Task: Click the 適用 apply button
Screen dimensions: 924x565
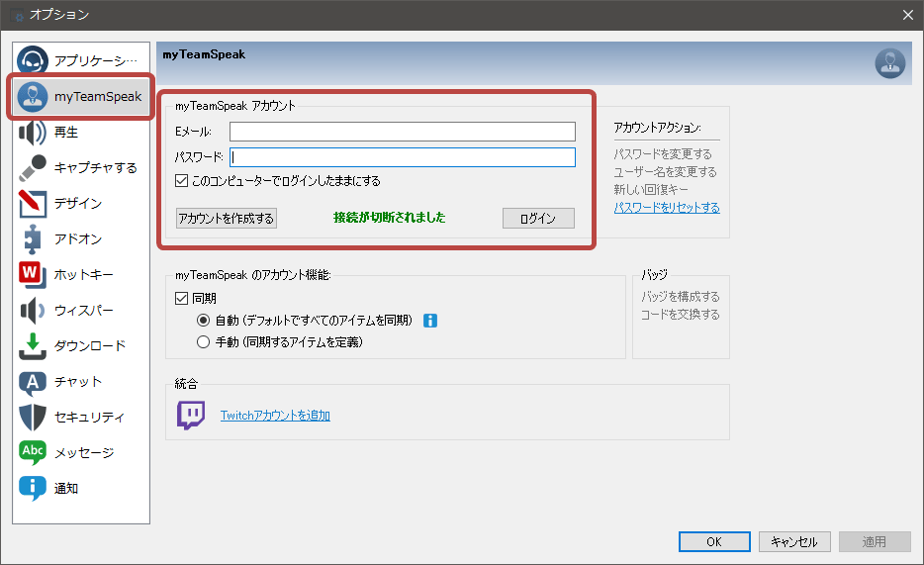Action: [x=875, y=541]
